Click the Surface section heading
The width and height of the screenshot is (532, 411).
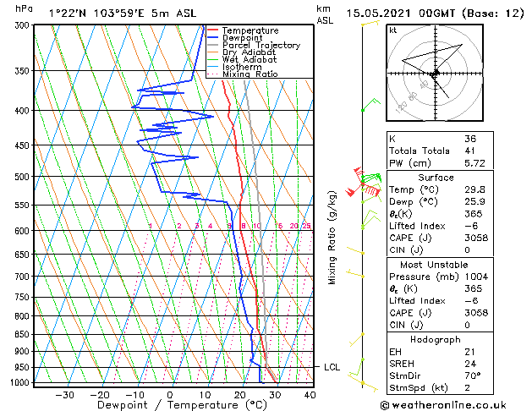pos(436,178)
